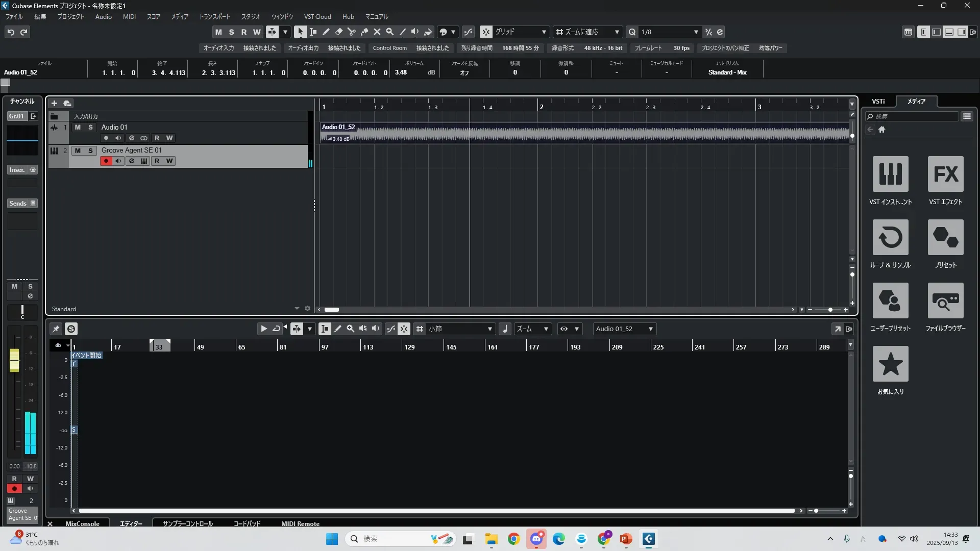The width and height of the screenshot is (980, 551).
Task: Select the Draw pencil tool
Action: pos(326,32)
